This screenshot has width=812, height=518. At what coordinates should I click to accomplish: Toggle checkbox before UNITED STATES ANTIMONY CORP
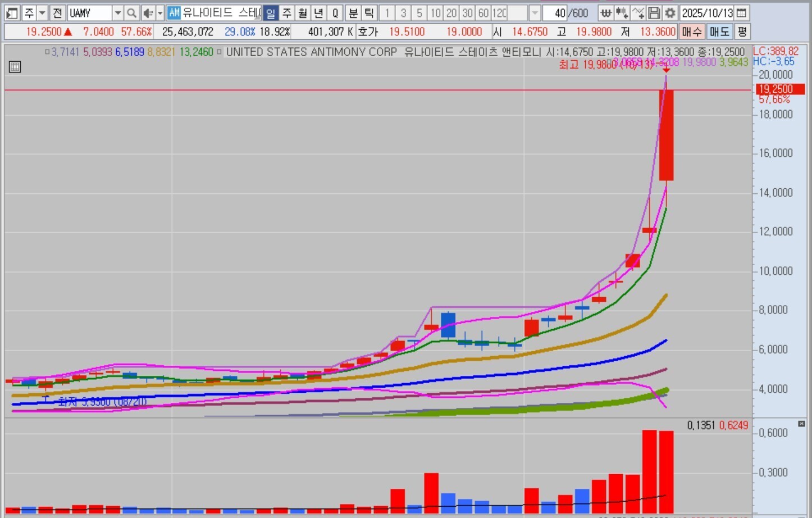pos(220,52)
